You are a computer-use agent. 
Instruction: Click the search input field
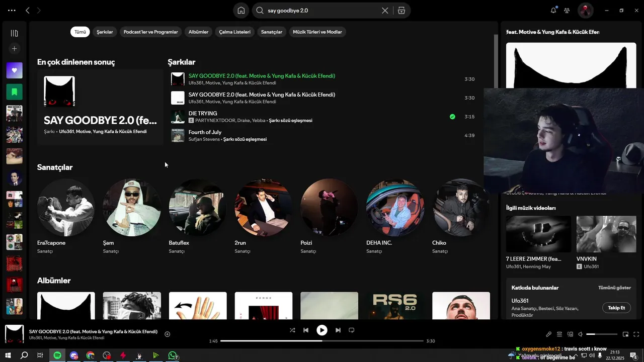(x=322, y=10)
